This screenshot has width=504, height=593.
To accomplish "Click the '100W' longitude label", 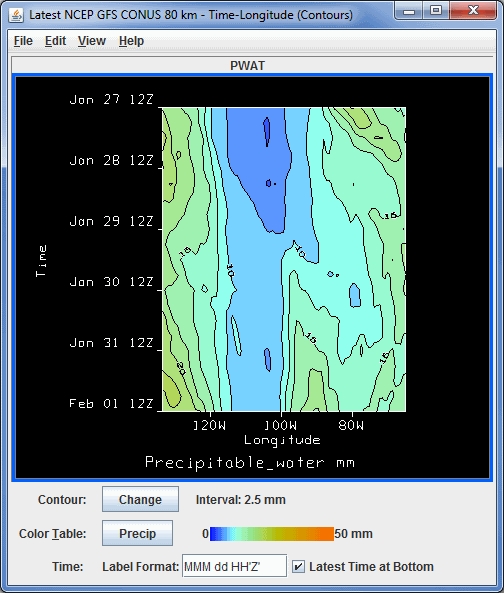I will tap(280, 425).
